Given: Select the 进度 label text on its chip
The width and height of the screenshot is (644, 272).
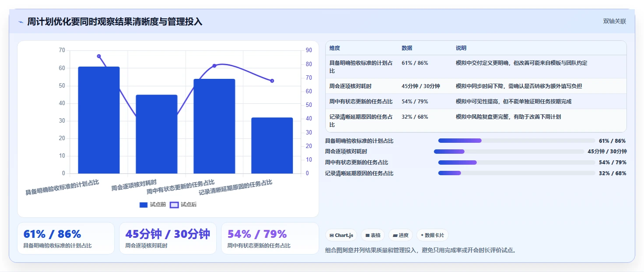Looking at the screenshot, I should [404, 235].
